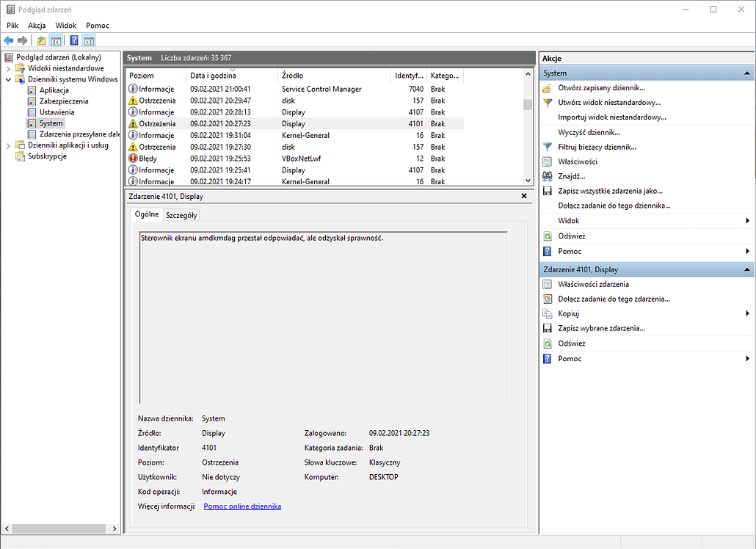Toggle the console tree pane toolbar icon
756x549 pixels.
[x=56, y=40]
